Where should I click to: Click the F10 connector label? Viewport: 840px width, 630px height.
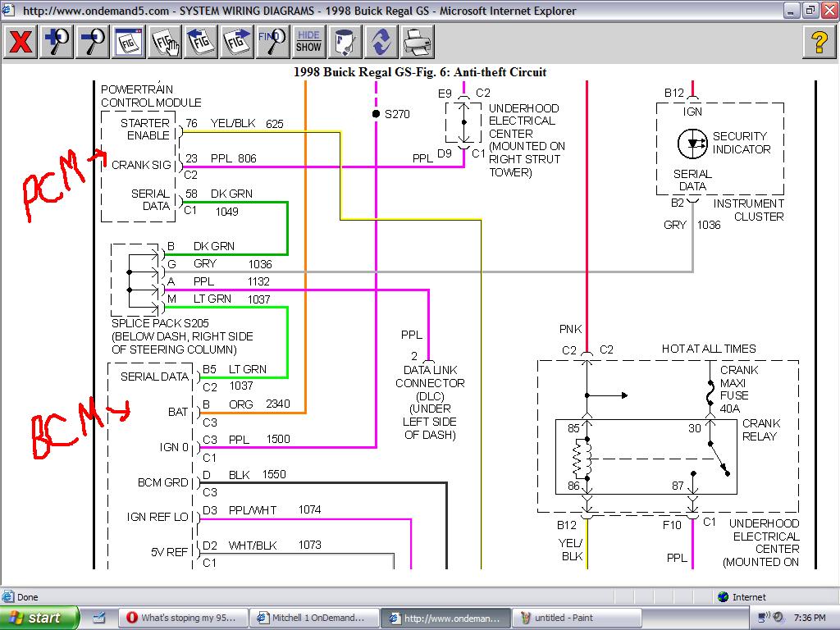(x=672, y=525)
